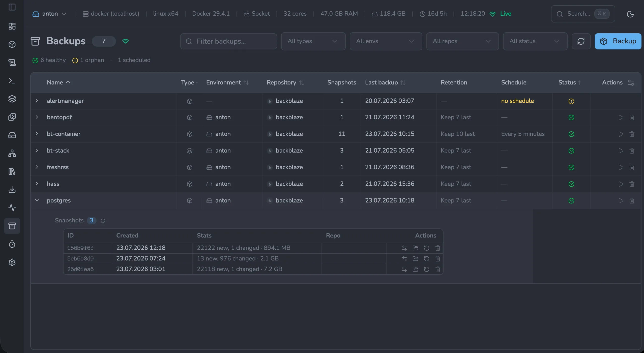Expand the bt-container row
The width and height of the screenshot is (644, 353).
(37, 134)
